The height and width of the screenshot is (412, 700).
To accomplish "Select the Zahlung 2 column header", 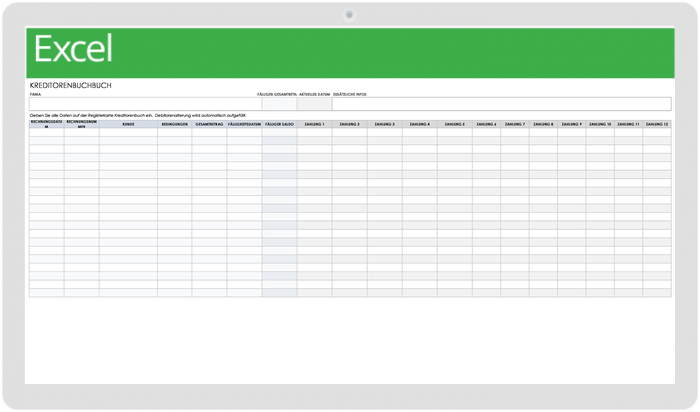I will click(349, 125).
